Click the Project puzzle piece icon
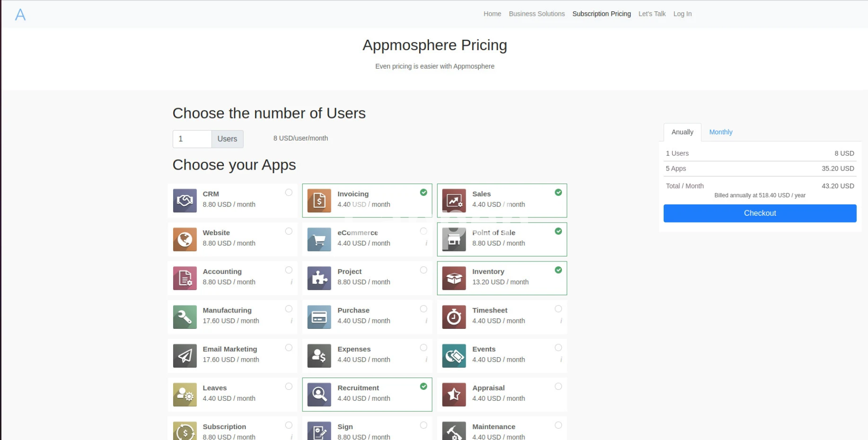The height and width of the screenshot is (440, 868). [319, 278]
